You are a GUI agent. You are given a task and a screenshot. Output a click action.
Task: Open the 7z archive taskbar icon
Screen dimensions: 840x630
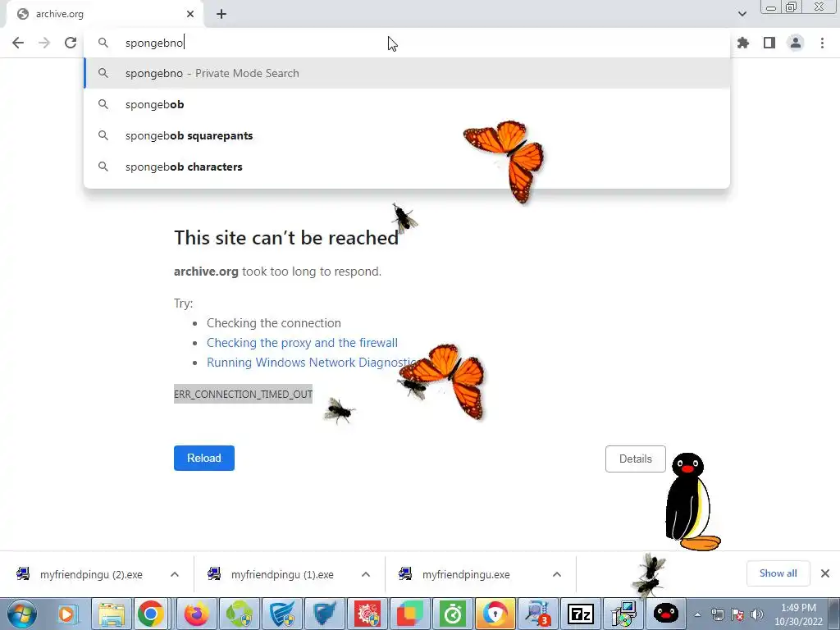pyautogui.click(x=580, y=614)
